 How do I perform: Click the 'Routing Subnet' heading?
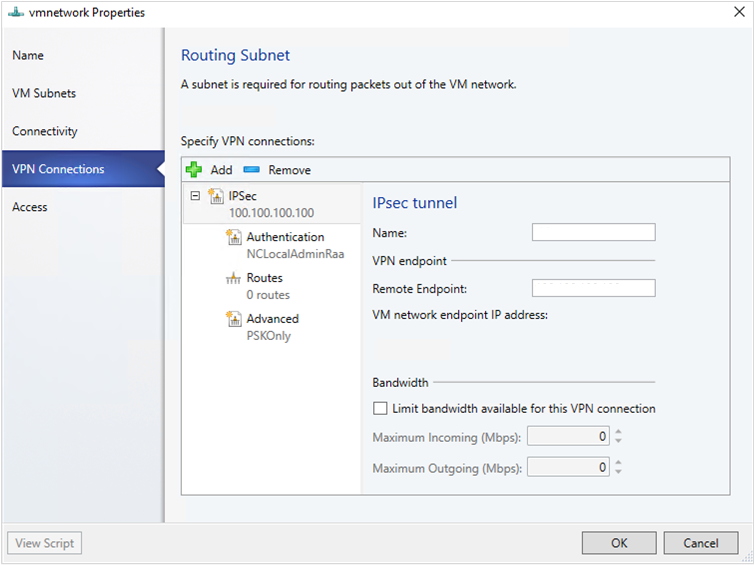click(235, 55)
